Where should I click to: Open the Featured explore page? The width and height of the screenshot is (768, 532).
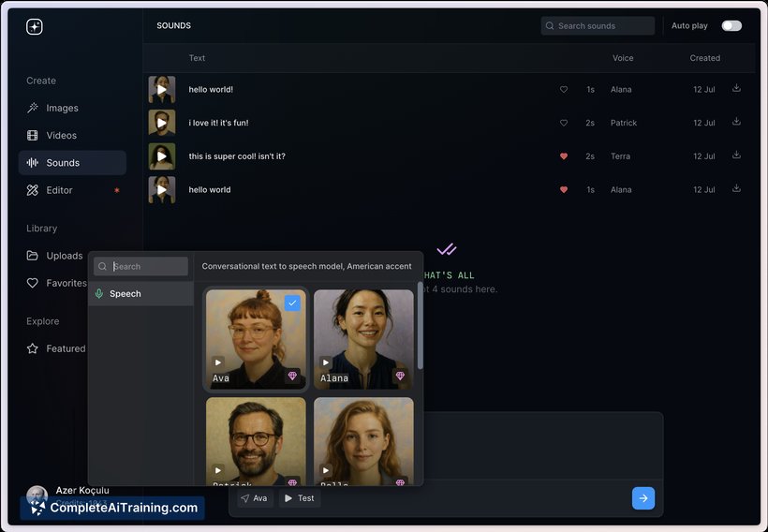pyautogui.click(x=55, y=348)
